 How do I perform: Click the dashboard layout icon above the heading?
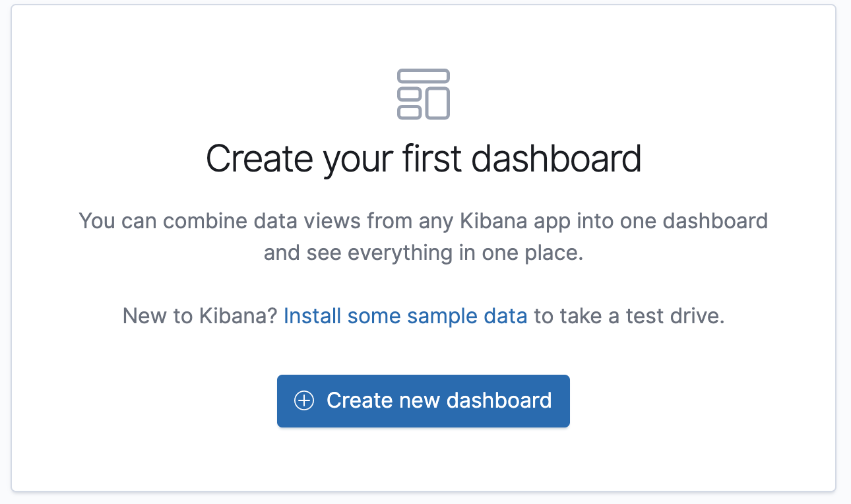pos(424,94)
